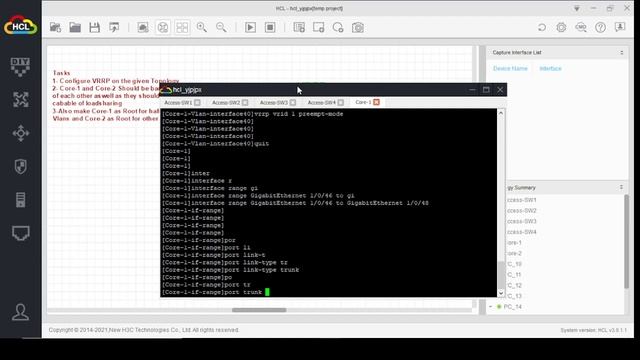Select PC_14 in summary list
This screenshot has height=360, width=640.
click(x=513, y=307)
